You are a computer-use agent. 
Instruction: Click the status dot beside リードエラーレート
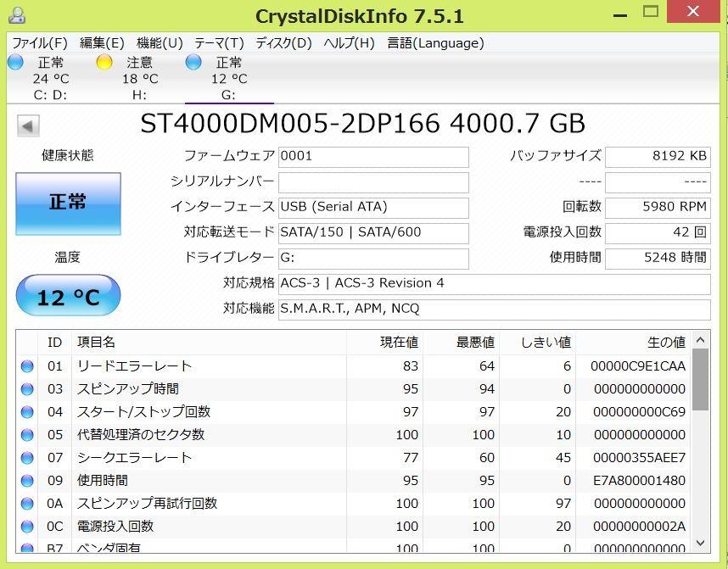(26, 366)
